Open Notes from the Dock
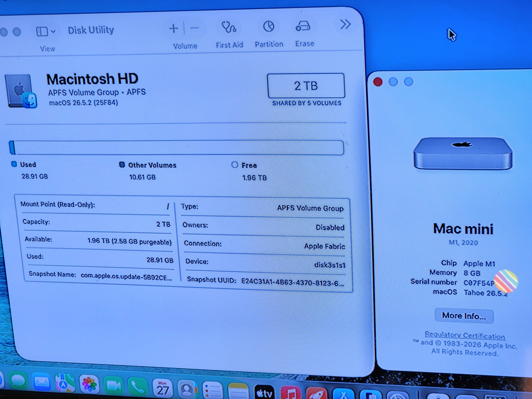This screenshot has height=399, width=532. [238, 391]
